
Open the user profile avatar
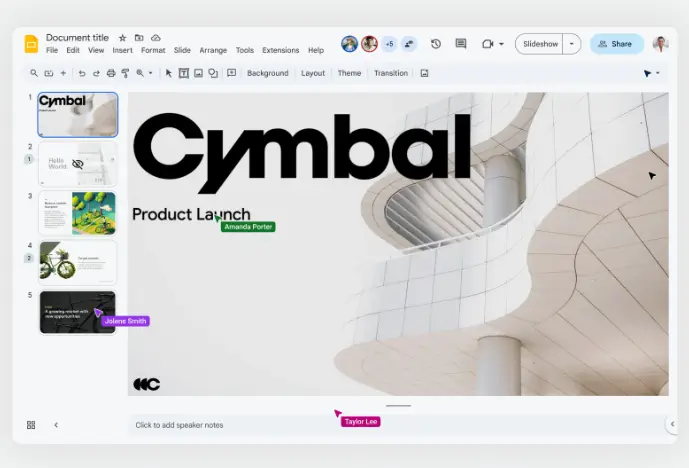660,44
